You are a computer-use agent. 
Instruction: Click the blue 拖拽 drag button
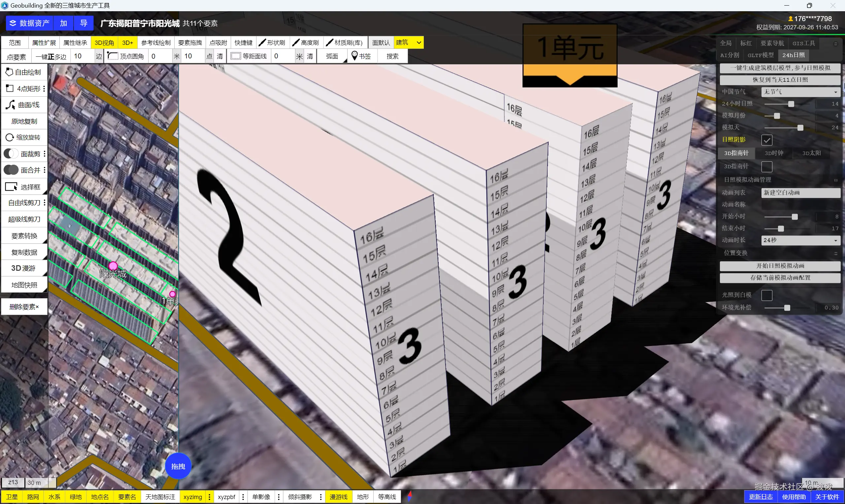(178, 466)
